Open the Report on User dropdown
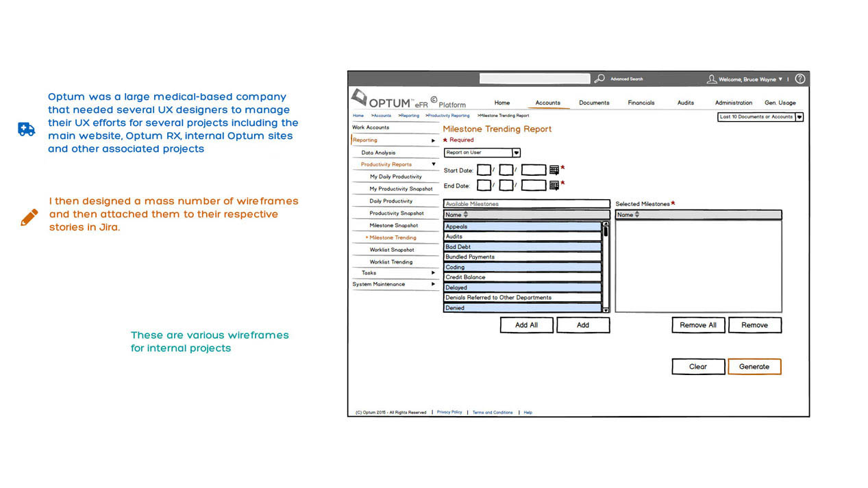 click(517, 153)
